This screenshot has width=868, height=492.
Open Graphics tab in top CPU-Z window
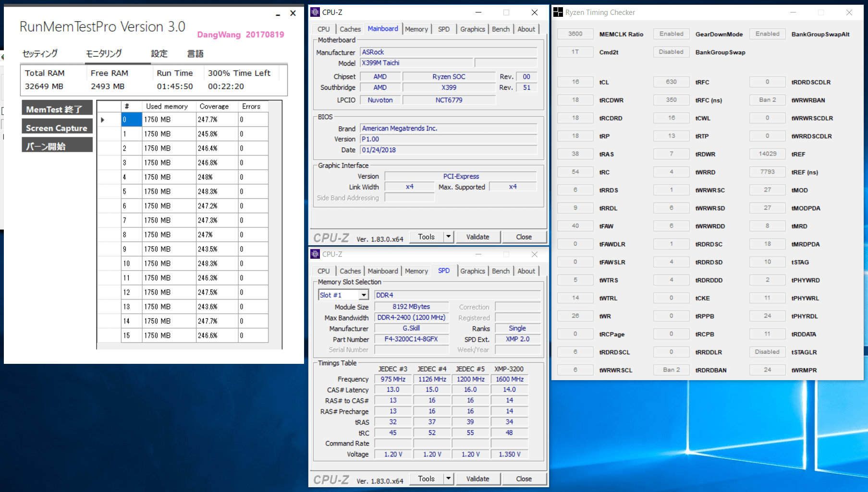(x=473, y=29)
